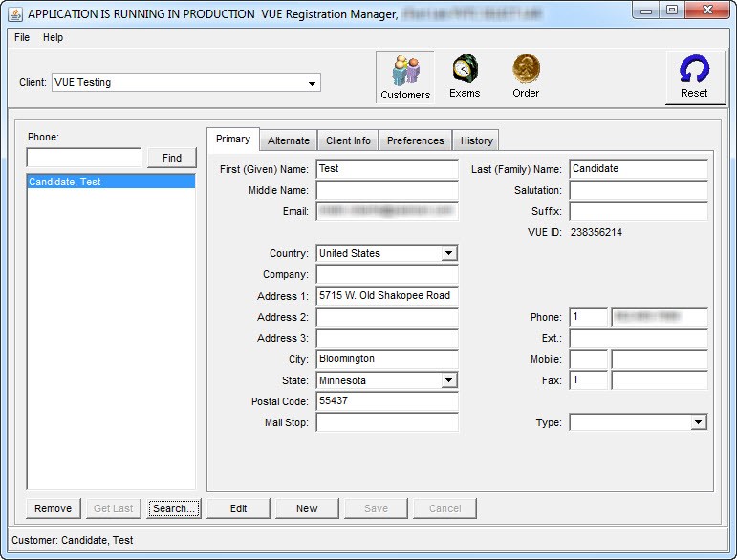Screen dimensions: 737x560
Task: Open the Customers section icon
Action: tap(405, 77)
